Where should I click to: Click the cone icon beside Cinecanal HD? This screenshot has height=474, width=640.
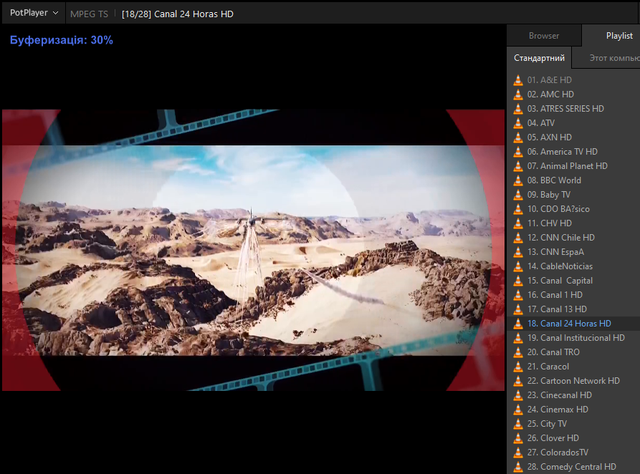coord(518,395)
